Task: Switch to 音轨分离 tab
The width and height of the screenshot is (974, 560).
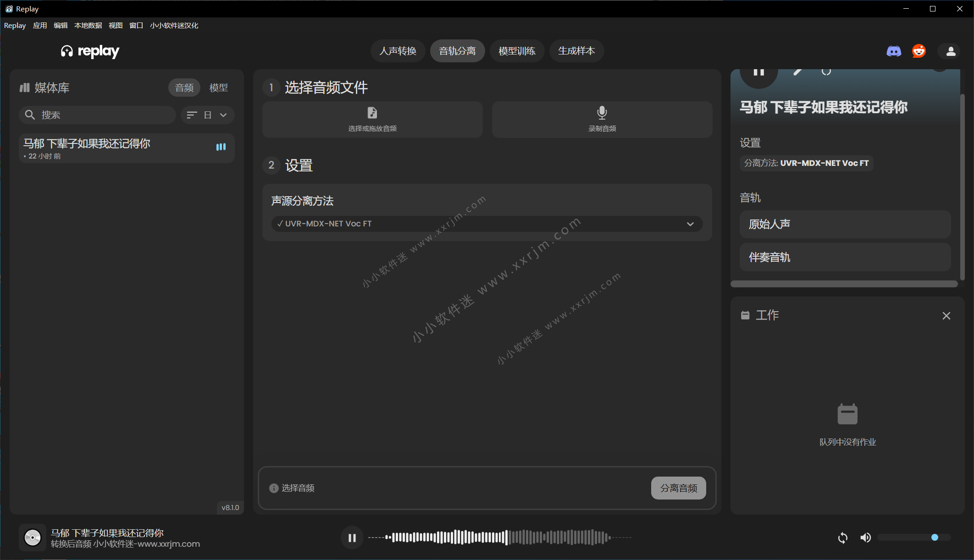Action: (x=457, y=51)
